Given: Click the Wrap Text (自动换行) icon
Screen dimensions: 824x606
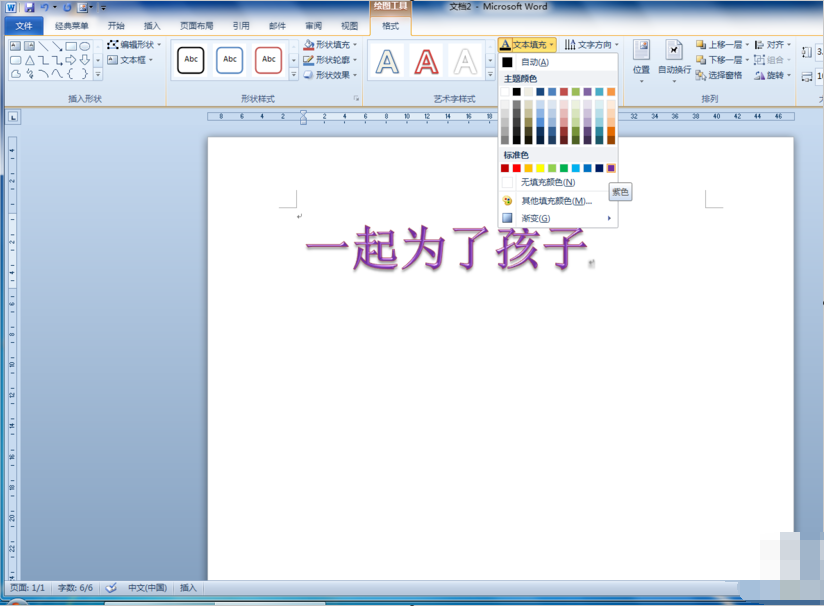Looking at the screenshot, I should 674,60.
